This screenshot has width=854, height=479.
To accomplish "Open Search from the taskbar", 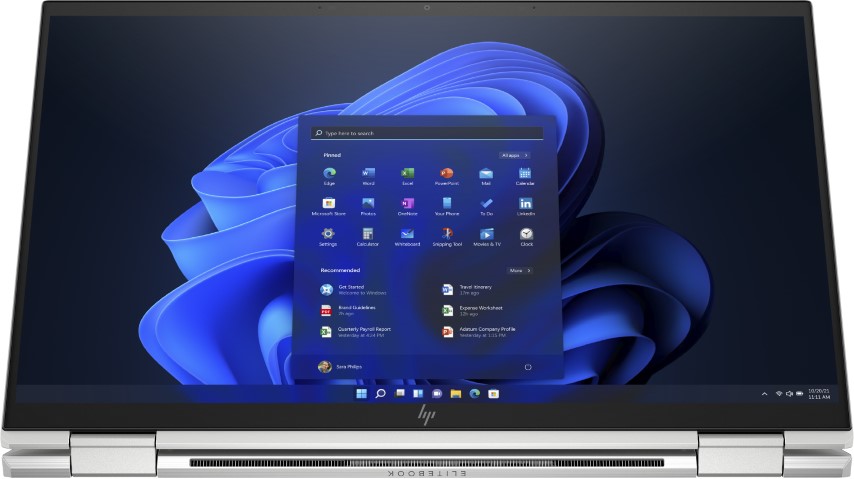I will coord(381,393).
